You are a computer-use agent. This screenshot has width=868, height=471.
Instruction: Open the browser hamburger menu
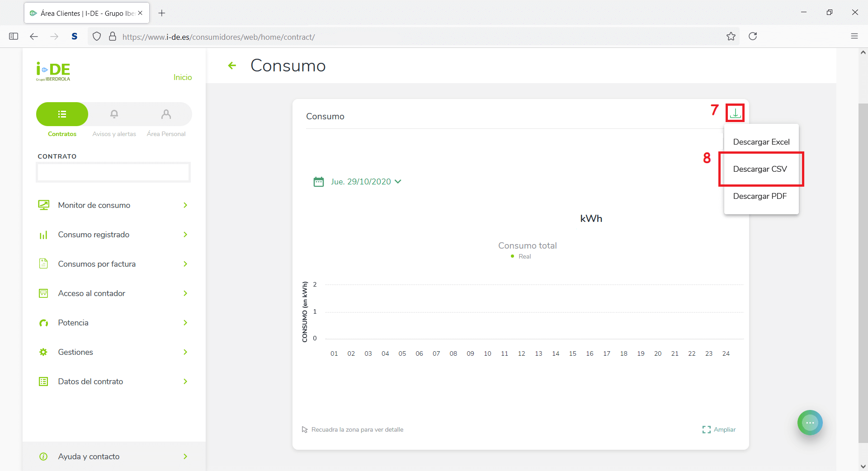click(854, 37)
